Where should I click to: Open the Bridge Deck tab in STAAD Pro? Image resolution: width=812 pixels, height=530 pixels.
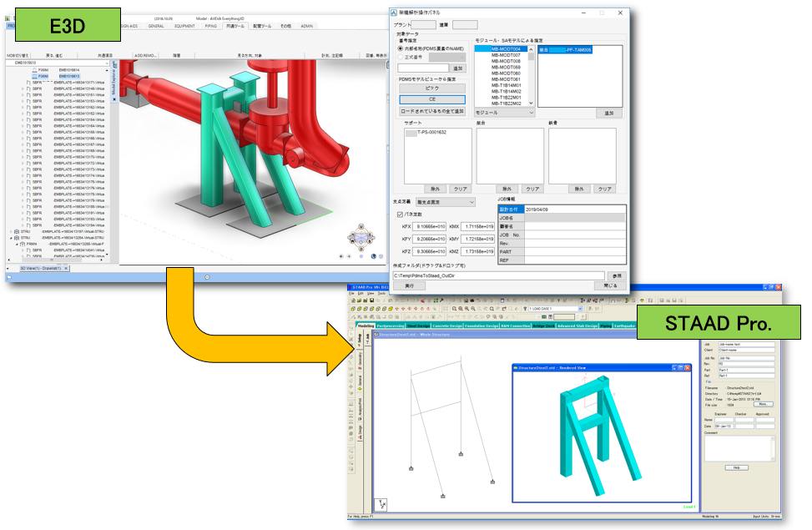(544, 326)
